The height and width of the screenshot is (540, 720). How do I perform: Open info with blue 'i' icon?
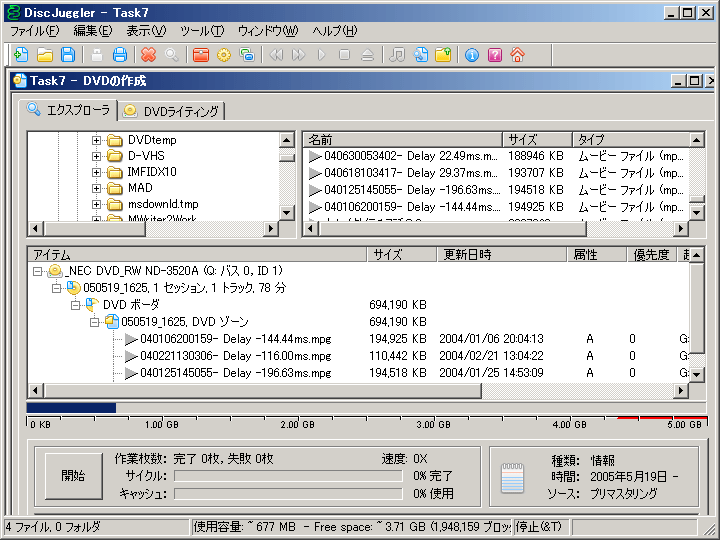472,55
